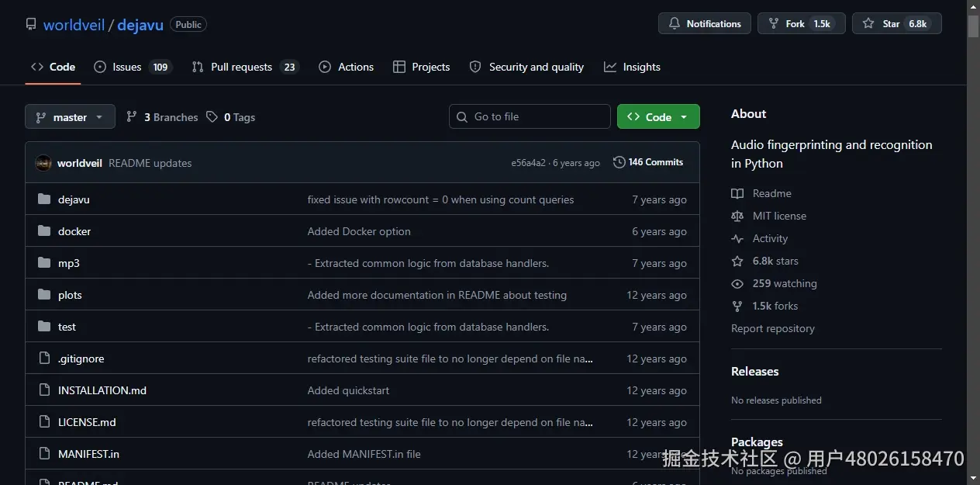Click the file icon beside LICENSE.md
Image resolution: width=980 pixels, height=485 pixels.
[x=44, y=422]
